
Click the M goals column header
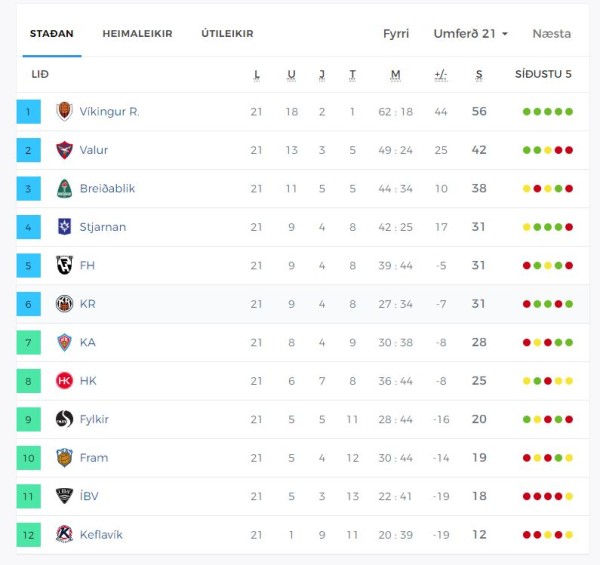coord(396,74)
